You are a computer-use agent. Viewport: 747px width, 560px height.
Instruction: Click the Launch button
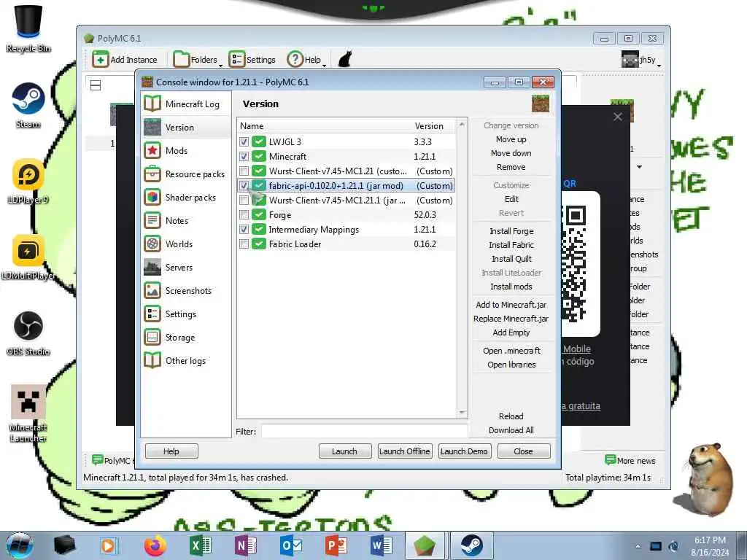click(x=344, y=451)
